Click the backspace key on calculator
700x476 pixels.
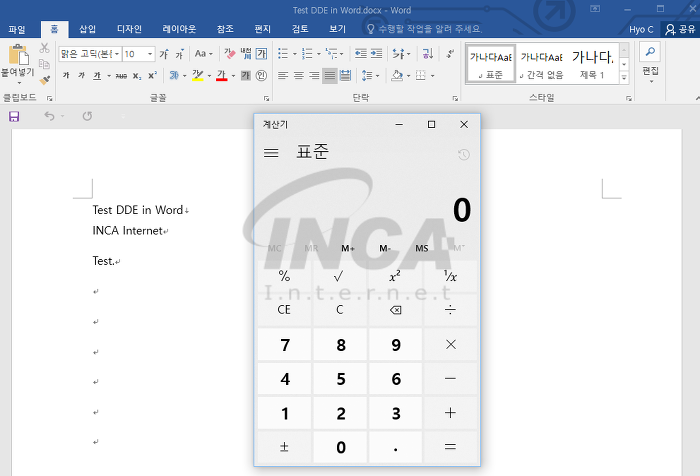click(x=395, y=310)
